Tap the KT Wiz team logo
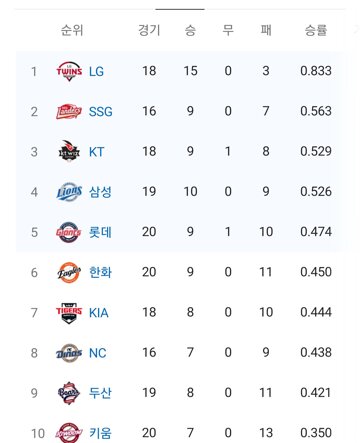Viewport: 360px width, 443px height. pyautogui.click(x=69, y=151)
